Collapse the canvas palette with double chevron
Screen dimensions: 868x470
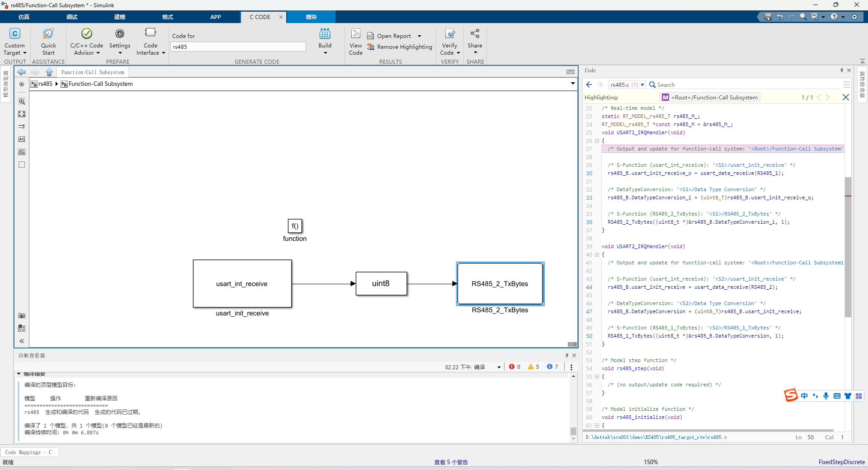point(22,341)
